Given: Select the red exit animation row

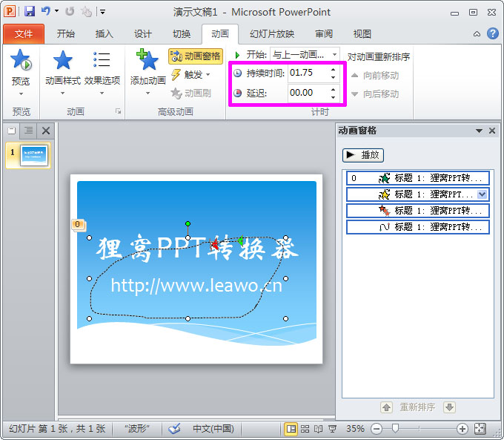Looking at the screenshot, I should click(x=417, y=211).
